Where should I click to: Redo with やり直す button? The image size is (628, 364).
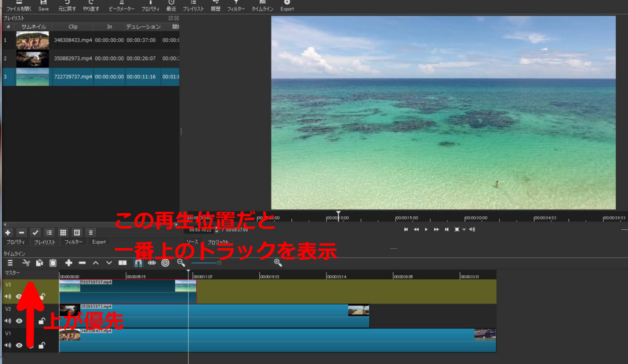[91, 6]
